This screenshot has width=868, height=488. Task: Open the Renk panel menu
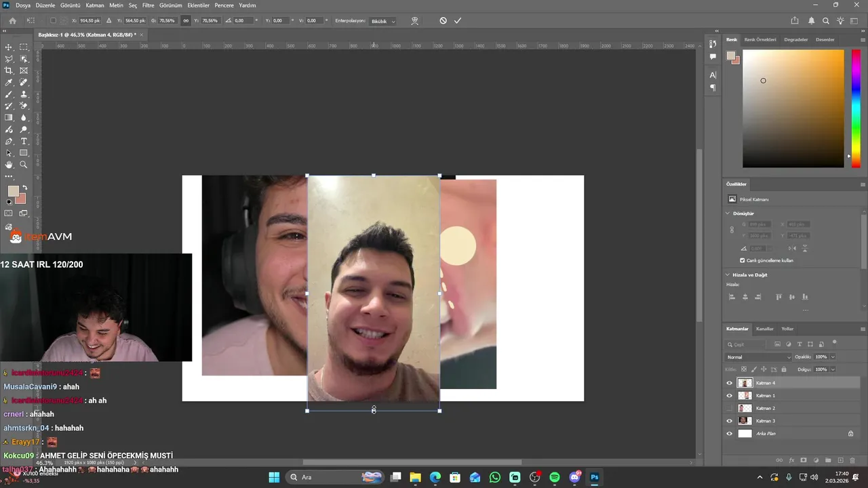(x=863, y=40)
